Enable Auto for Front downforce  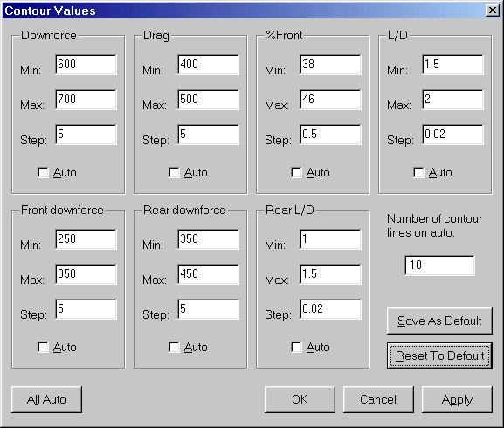pyautogui.click(x=43, y=348)
